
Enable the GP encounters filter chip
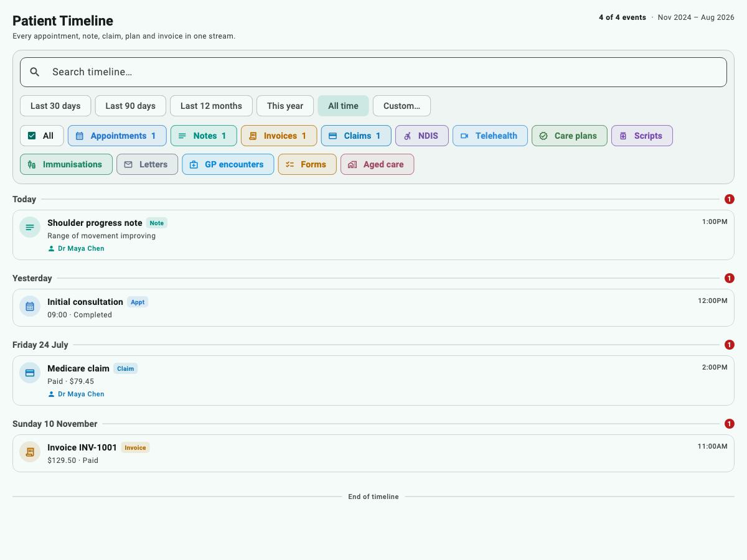coord(228,164)
